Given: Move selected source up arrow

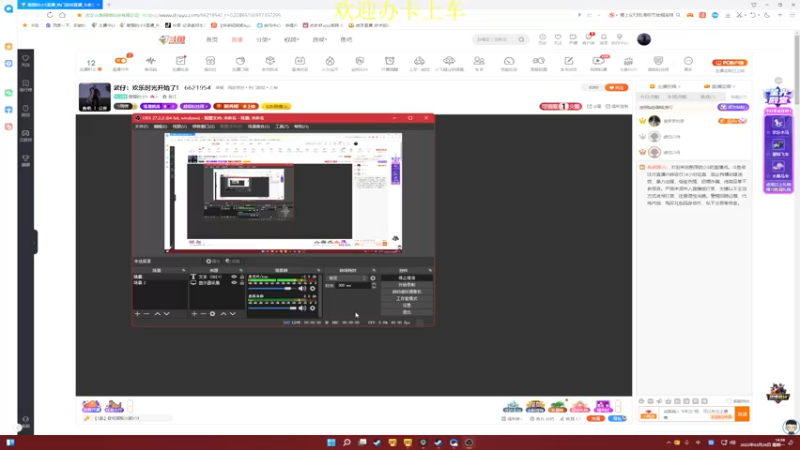Looking at the screenshot, I should (x=223, y=314).
